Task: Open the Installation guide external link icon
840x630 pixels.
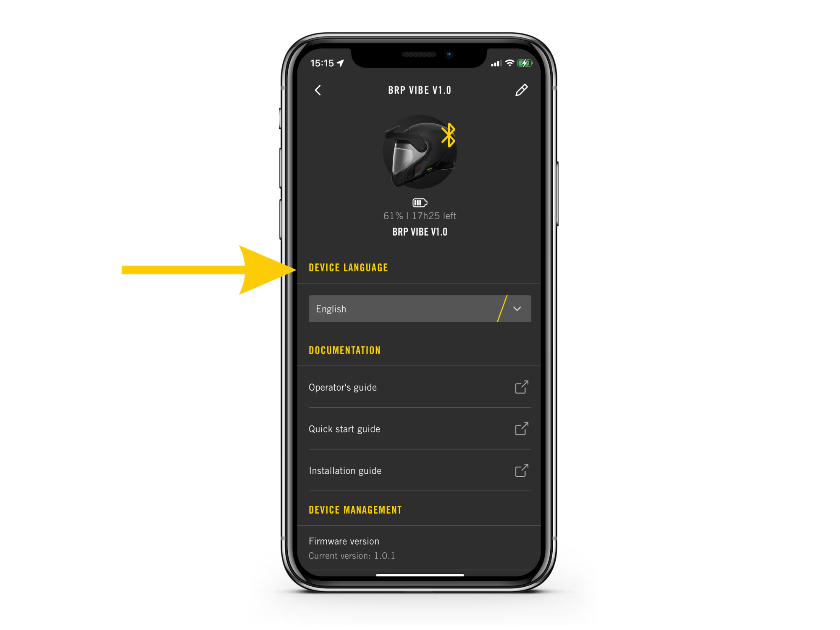Action: tap(522, 470)
